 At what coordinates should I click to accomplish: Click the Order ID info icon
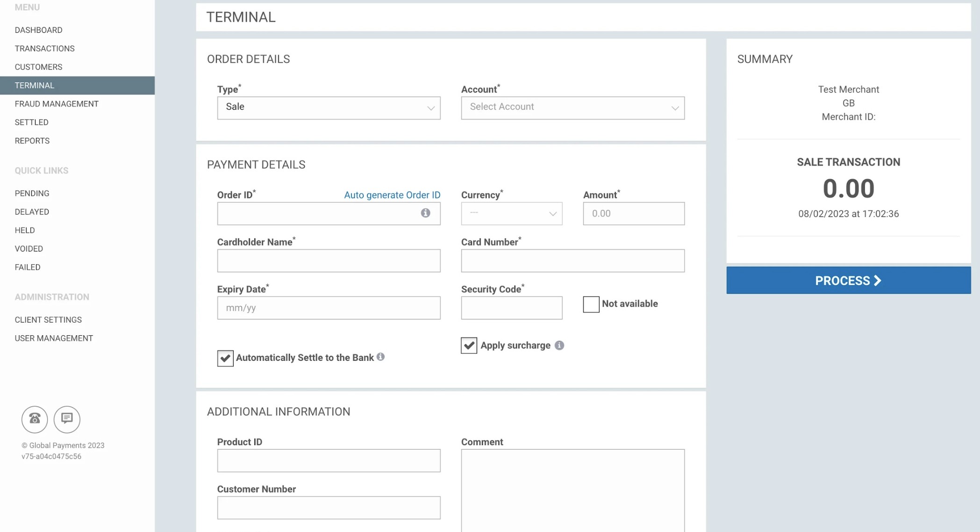425,213
